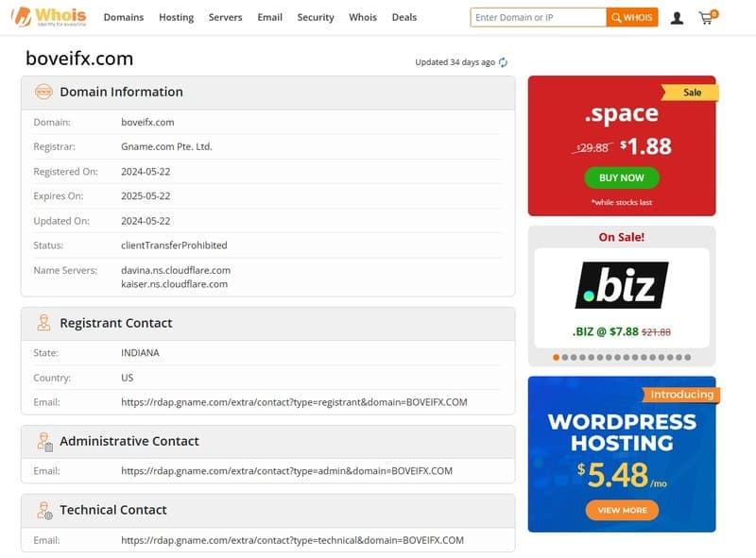Open the shopping cart icon
Image resolution: width=756 pixels, height=558 pixels.
coord(707,17)
